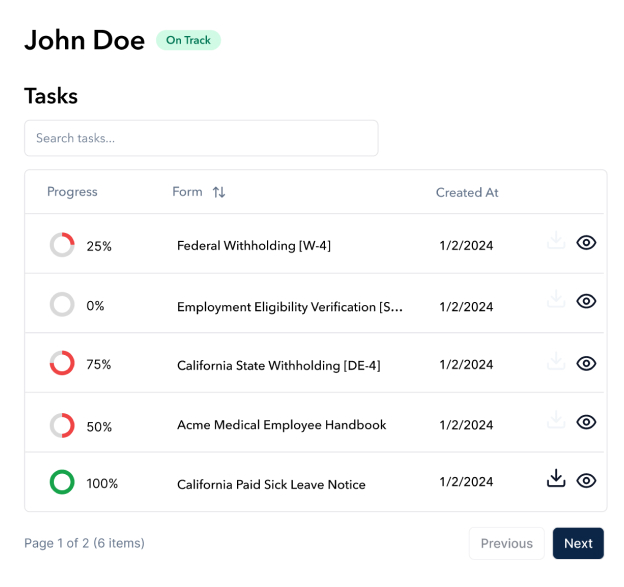Click the 0% progress value
Viewport: 624px width, 587px height.
95,306
